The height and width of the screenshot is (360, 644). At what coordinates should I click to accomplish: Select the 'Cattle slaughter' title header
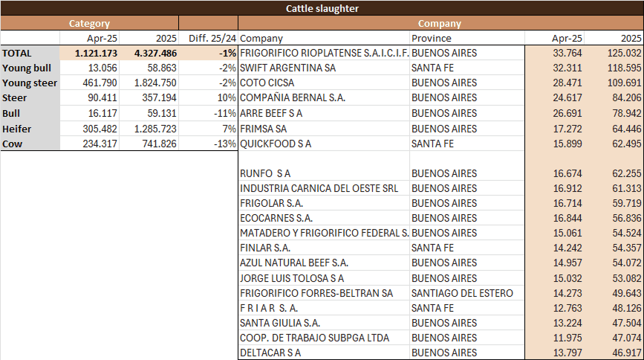coord(322,8)
